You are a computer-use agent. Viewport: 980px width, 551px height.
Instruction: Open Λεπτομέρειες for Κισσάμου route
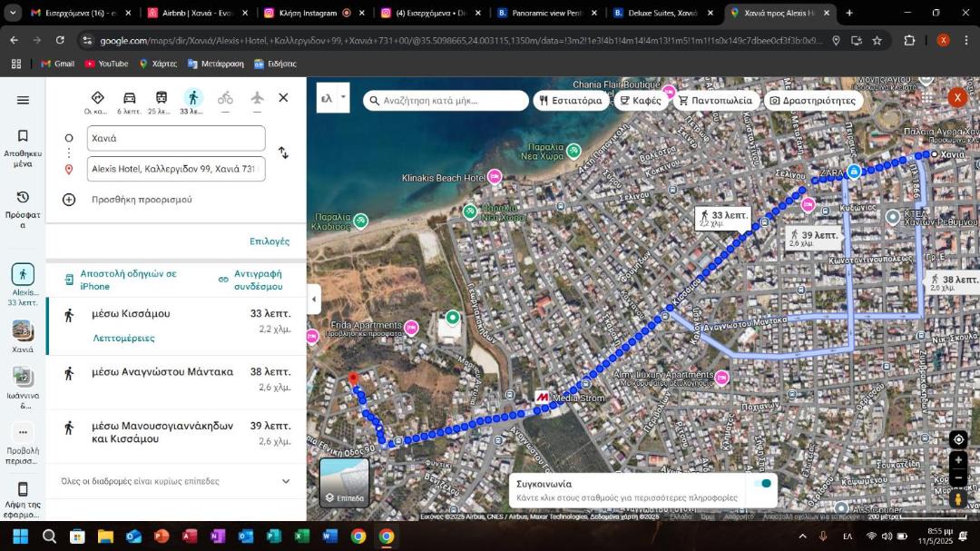pyautogui.click(x=123, y=338)
